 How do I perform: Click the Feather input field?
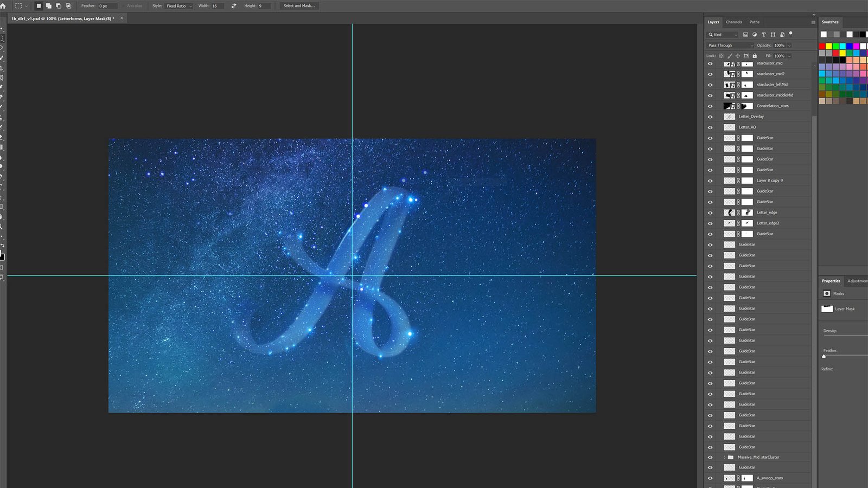coord(107,6)
